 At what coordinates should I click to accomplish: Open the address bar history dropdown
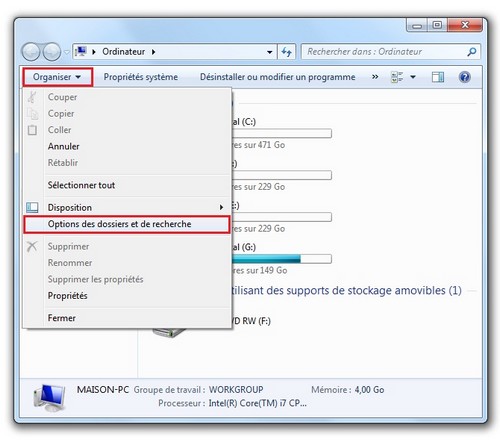click(269, 52)
